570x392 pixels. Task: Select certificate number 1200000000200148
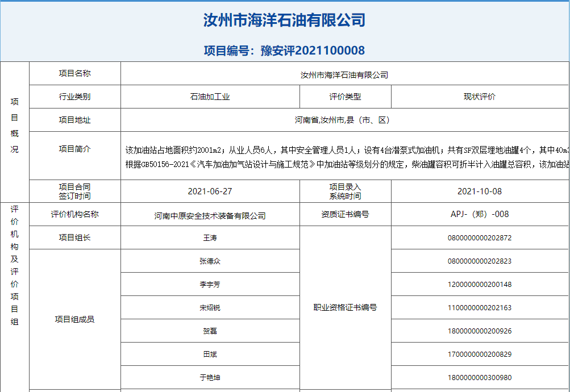479,285
